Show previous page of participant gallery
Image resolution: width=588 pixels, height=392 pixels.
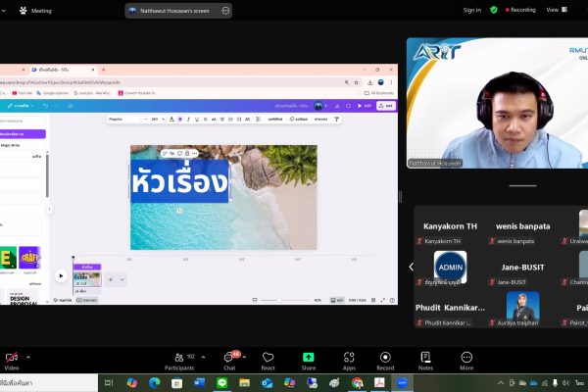411,267
